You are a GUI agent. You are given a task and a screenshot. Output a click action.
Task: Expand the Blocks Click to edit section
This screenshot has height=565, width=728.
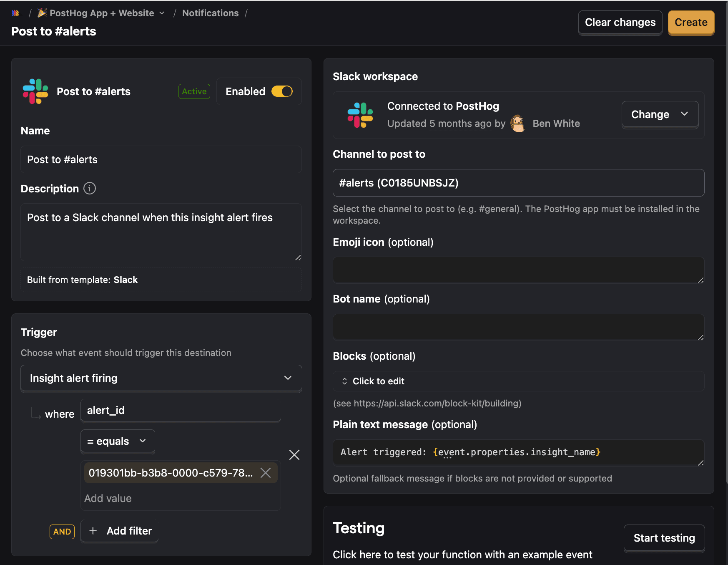518,381
